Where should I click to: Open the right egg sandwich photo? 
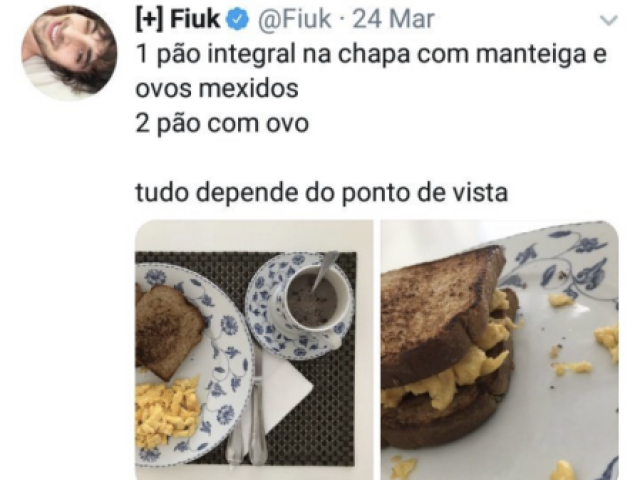pos(500,350)
